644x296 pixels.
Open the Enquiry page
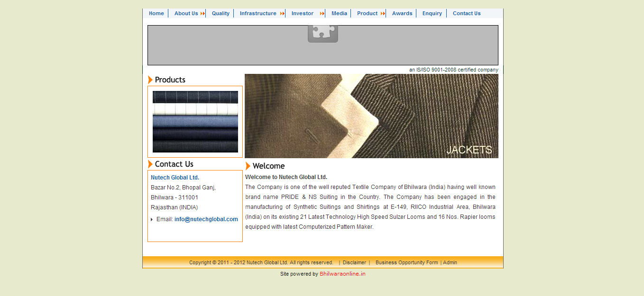point(432,13)
